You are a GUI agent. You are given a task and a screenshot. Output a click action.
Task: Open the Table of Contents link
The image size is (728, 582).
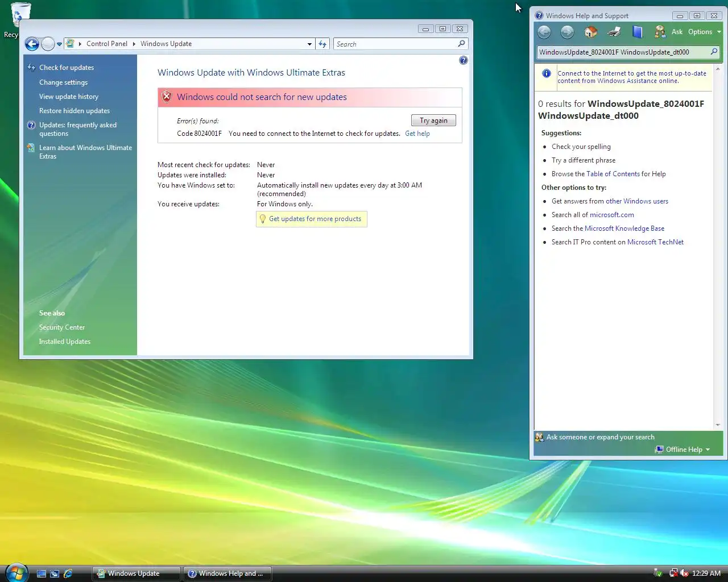pos(613,174)
